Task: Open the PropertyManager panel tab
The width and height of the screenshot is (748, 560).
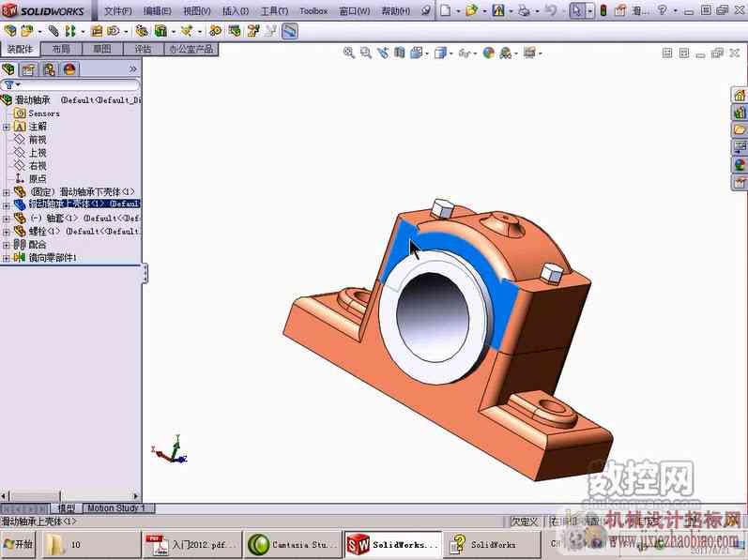Action: tap(28, 69)
